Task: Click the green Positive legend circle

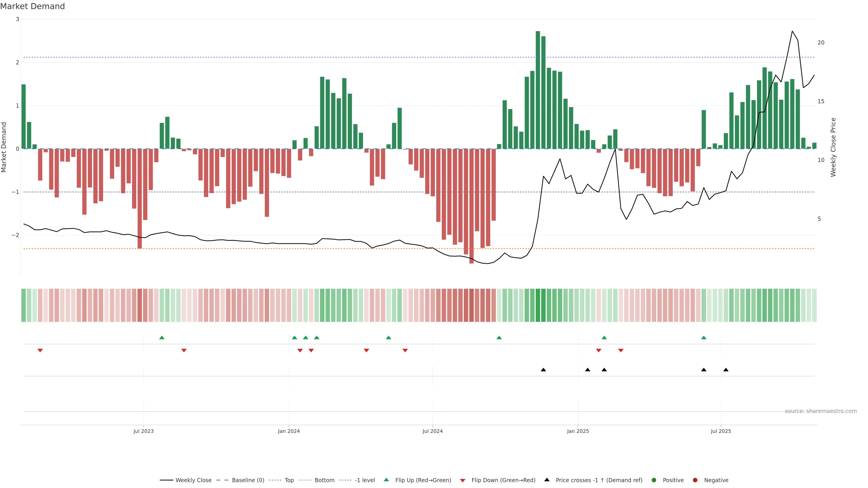Action: 654,480
